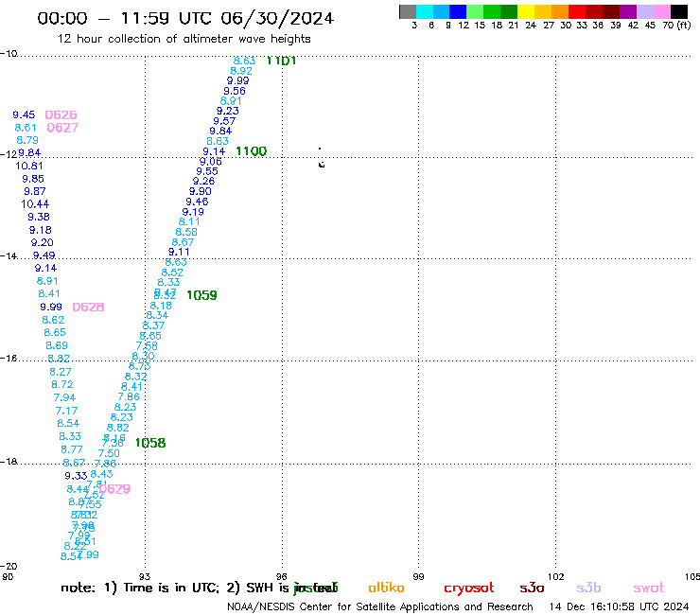Click the orange swatch in the color legend

click(560, 11)
